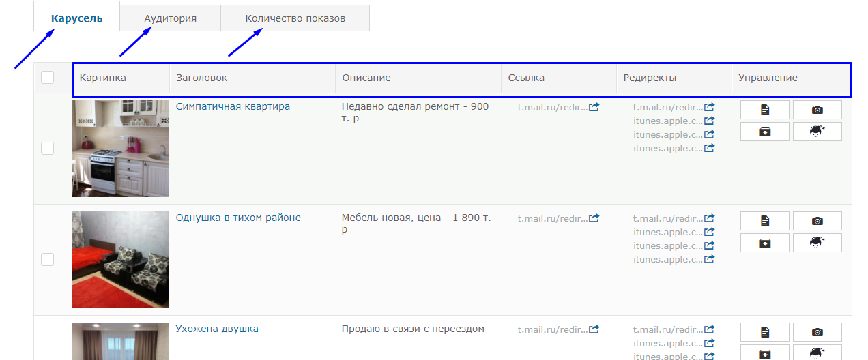Click camera icon in Симпатичная квартира row
Screen dimensions: 868x360
818,110
